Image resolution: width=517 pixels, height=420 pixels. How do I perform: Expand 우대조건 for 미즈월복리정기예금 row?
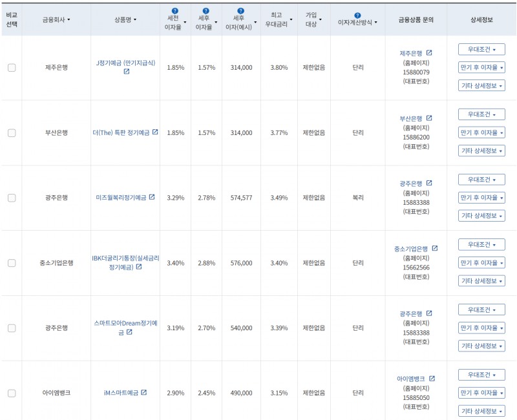pos(481,180)
